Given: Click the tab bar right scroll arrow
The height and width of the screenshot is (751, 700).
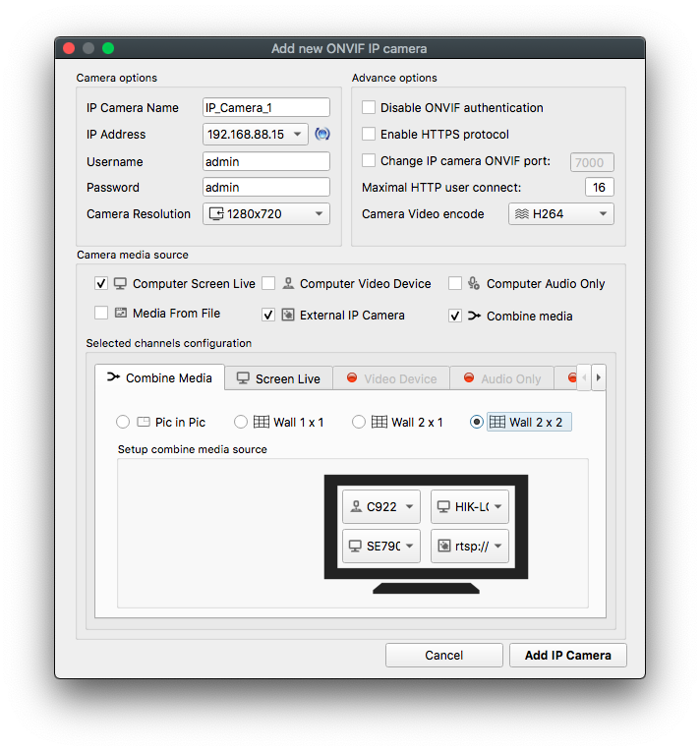Looking at the screenshot, I should pyautogui.click(x=598, y=377).
